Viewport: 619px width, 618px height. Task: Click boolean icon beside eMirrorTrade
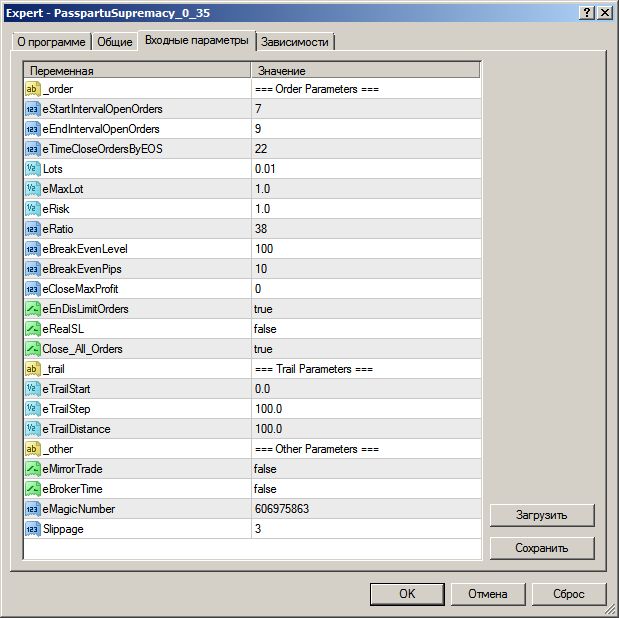pyautogui.click(x=33, y=469)
